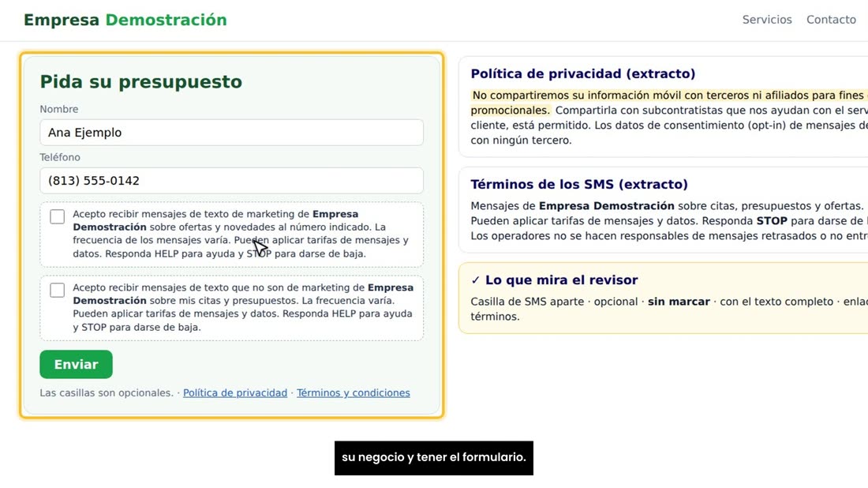Click the 'Nombre' field label
The width and height of the screenshot is (868, 488).
click(x=58, y=109)
